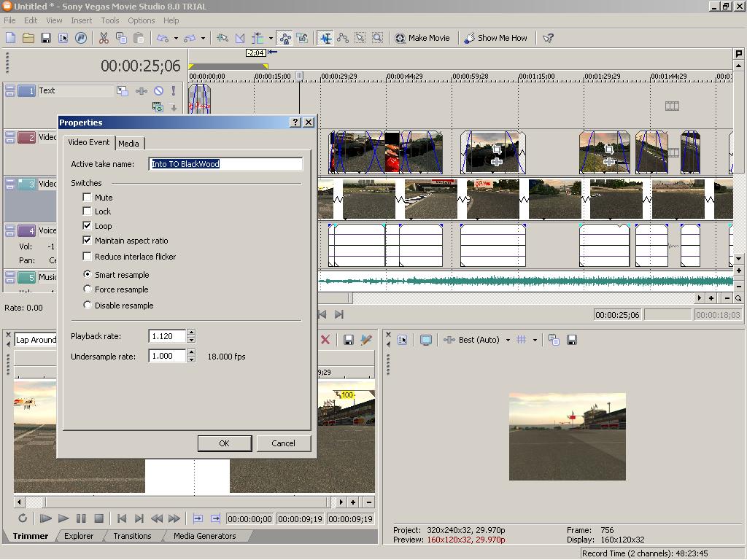This screenshot has width=747, height=560.
Task: Select the Cut scissors icon
Action: click(x=104, y=38)
